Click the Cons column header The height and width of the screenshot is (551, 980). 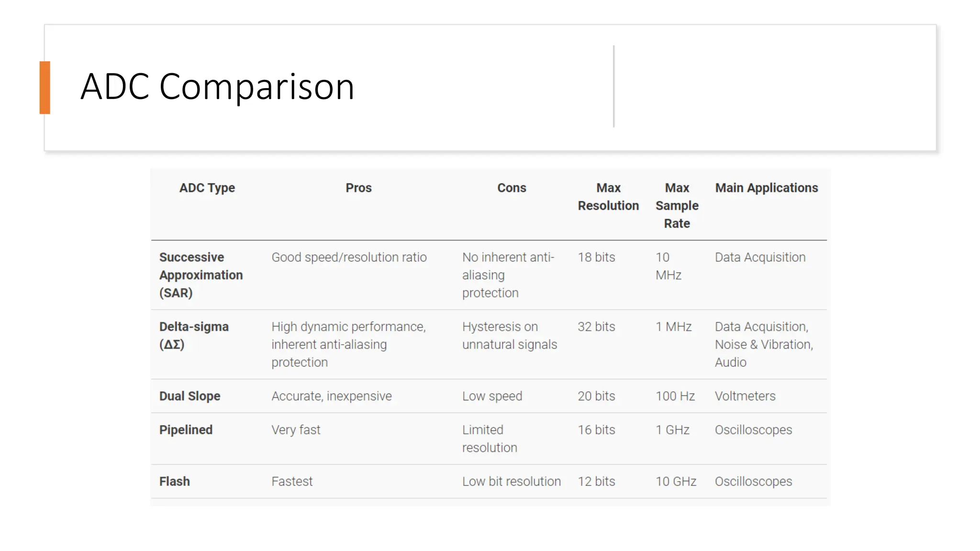(x=511, y=188)
